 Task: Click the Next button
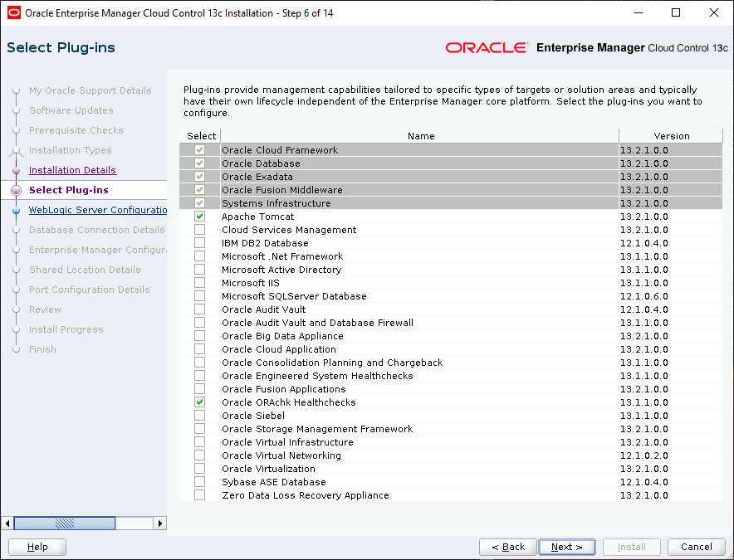point(566,547)
